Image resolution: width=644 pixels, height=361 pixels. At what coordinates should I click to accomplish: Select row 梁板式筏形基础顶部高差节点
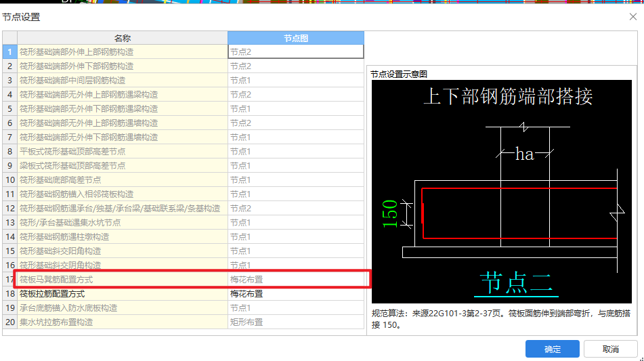pos(123,166)
